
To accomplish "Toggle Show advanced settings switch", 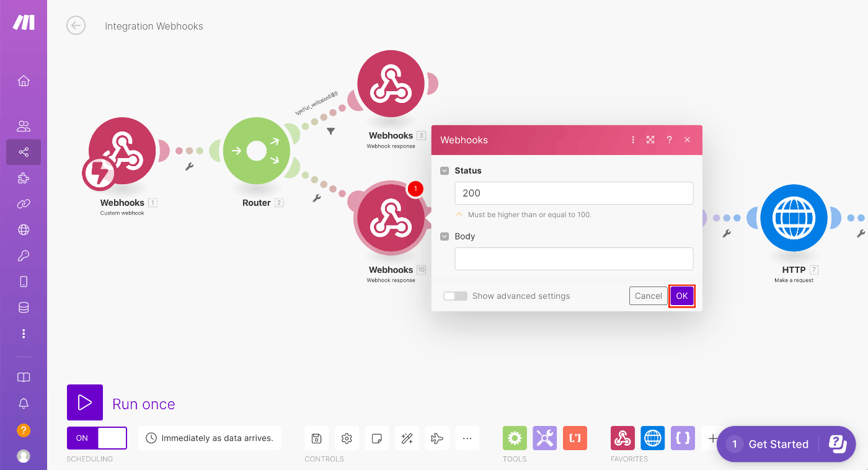I will pyautogui.click(x=455, y=296).
